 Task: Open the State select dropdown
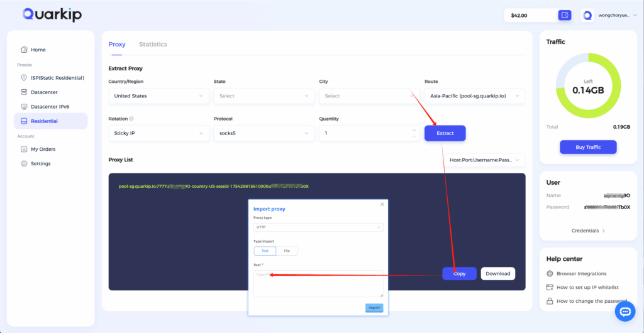[264, 96]
